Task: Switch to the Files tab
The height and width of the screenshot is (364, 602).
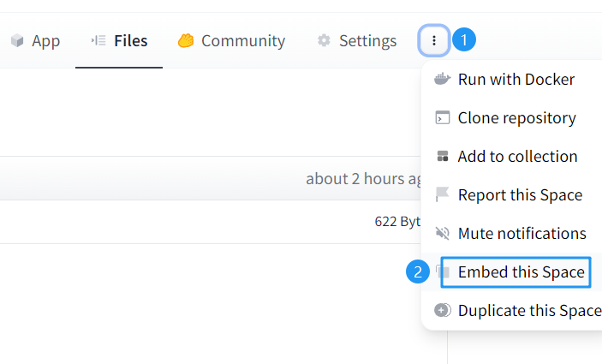Action: click(x=119, y=41)
